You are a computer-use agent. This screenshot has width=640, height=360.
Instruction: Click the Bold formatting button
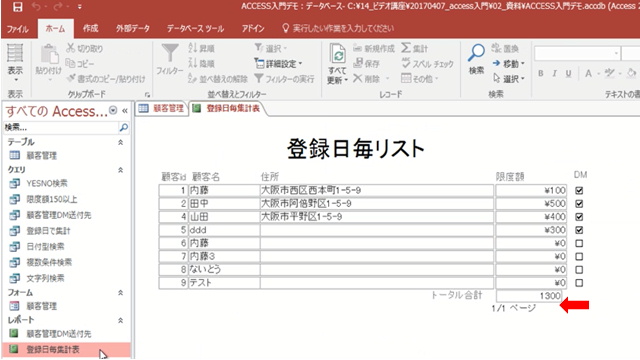coord(541,73)
